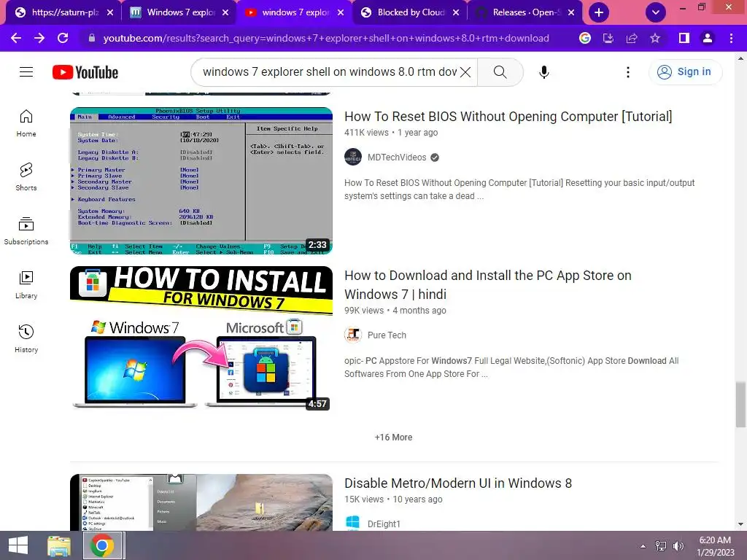Click the BIOS setup video thumbnail
The image size is (747, 560).
click(x=201, y=181)
